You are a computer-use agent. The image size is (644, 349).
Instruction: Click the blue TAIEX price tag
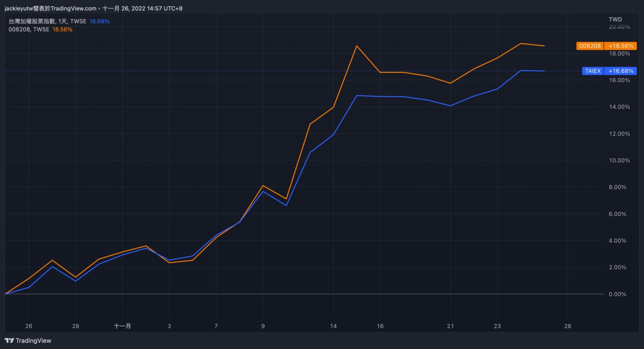(592, 71)
